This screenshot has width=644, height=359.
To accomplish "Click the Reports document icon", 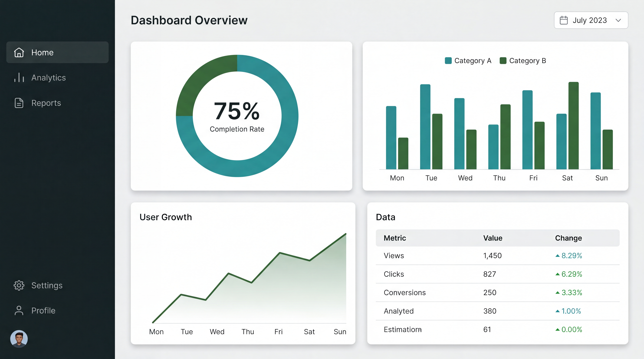I will pyautogui.click(x=19, y=103).
